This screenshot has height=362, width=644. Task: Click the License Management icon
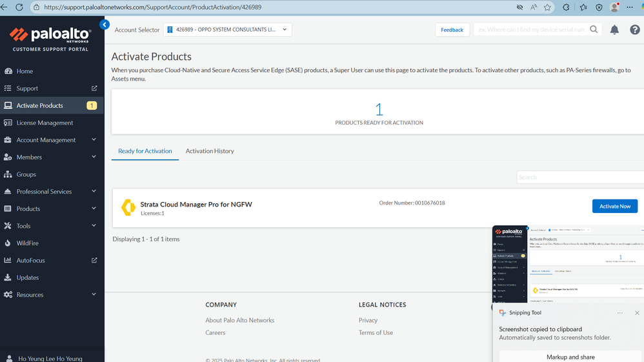[x=8, y=123]
